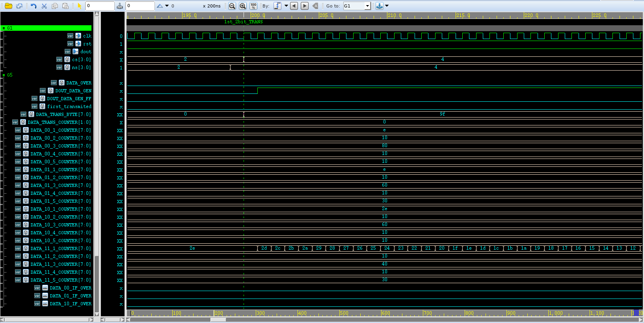Select DATA_00_1_COUNTER[7:0] signal
644x323 pixels.
tap(61, 130)
